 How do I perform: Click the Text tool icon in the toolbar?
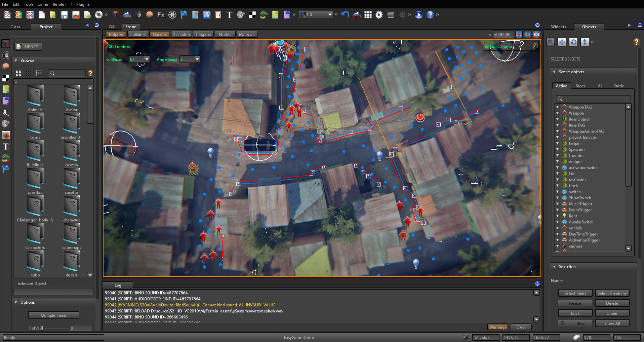pos(229,14)
